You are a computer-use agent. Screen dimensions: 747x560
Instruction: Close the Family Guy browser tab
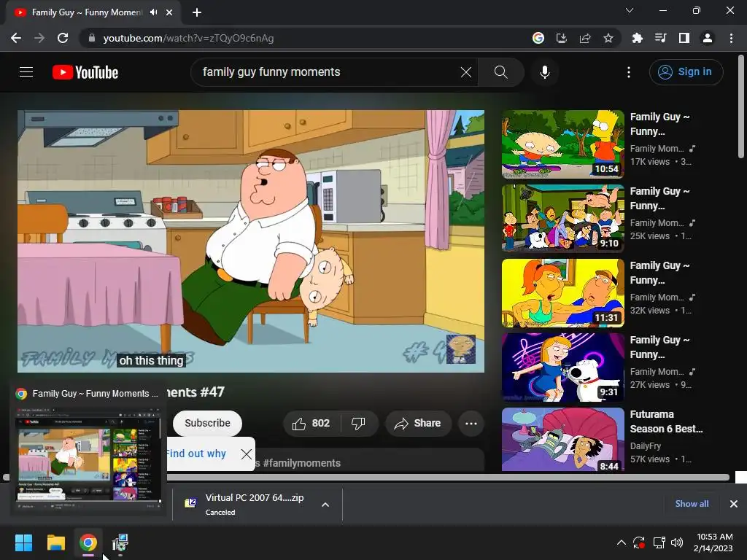click(169, 12)
